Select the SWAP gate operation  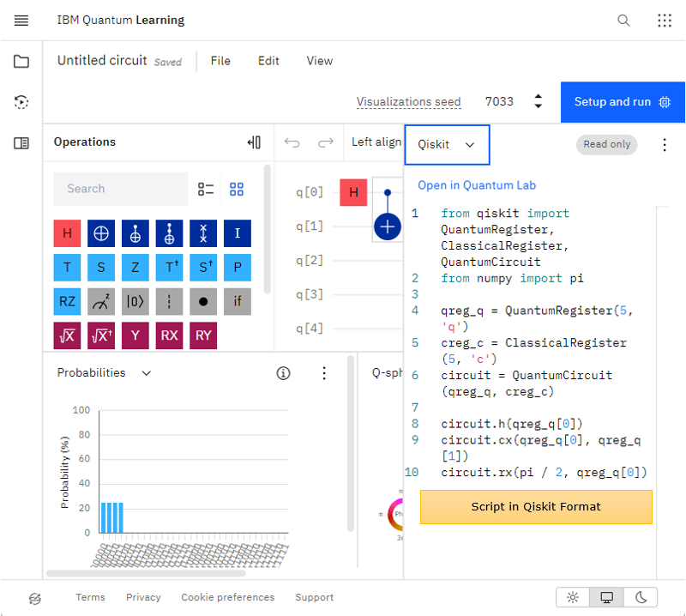pos(203,233)
